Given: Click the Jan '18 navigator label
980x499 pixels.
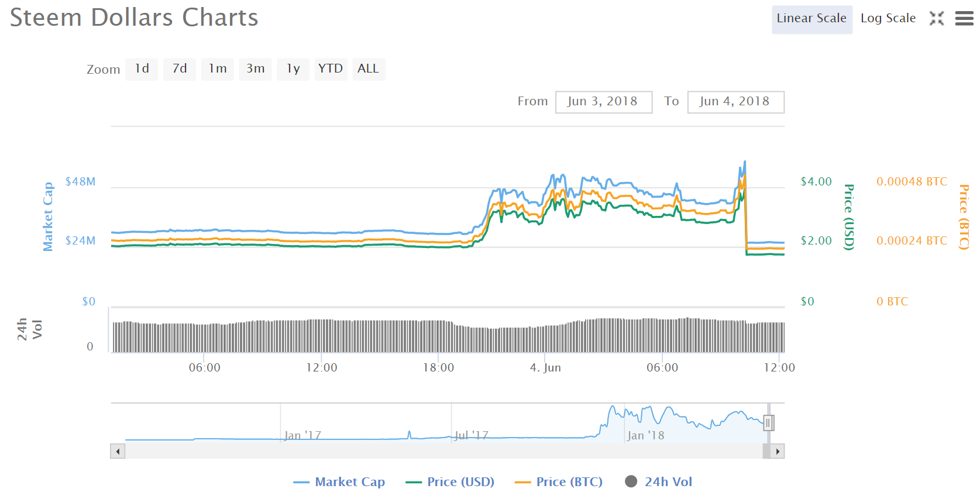Looking at the screenshot, I should 646,435.
